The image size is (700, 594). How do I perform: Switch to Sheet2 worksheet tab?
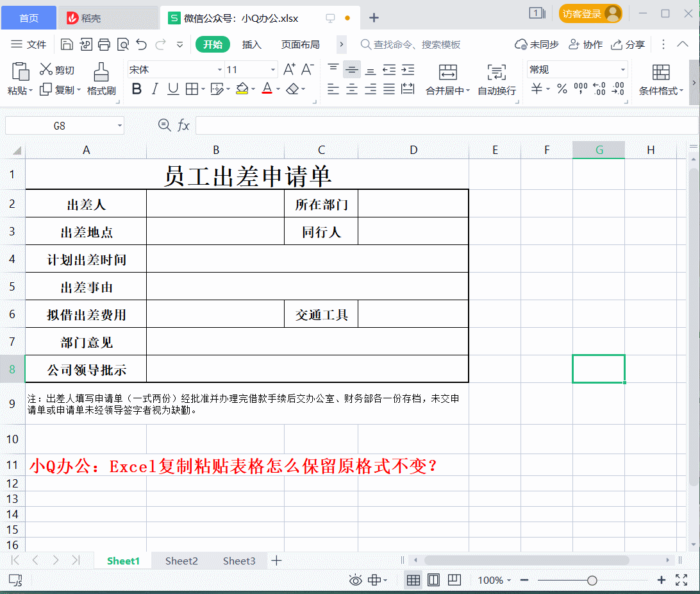pos(181,560)
